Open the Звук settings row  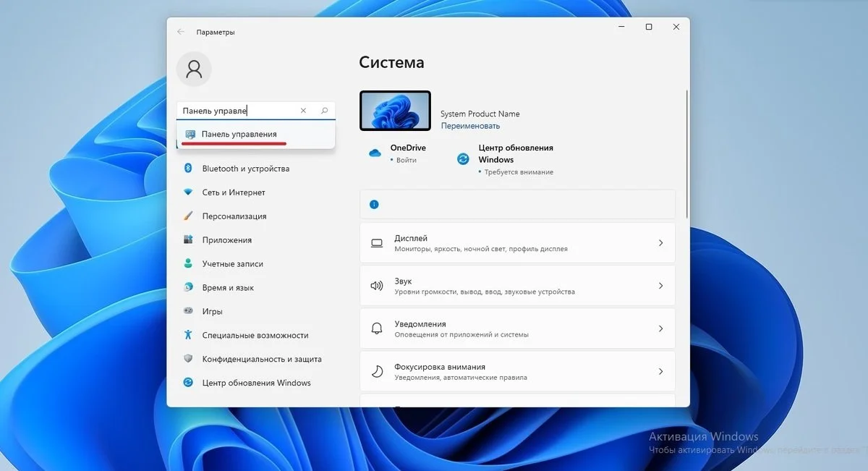click(x=517, y=286)
